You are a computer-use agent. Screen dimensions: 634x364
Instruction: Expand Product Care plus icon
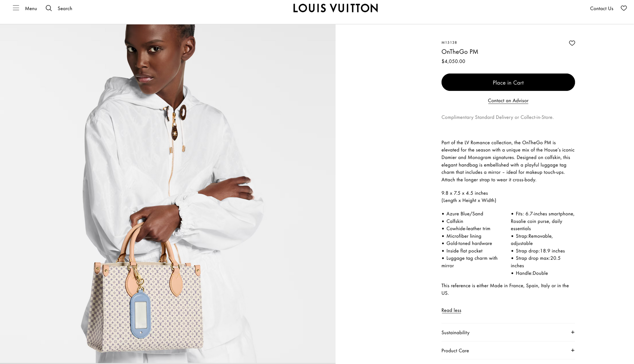(572, 350)
